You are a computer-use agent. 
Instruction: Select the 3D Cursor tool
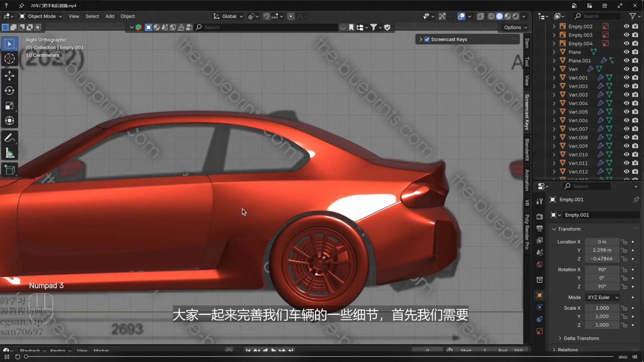pyautogui.click(x=10, y=59)
